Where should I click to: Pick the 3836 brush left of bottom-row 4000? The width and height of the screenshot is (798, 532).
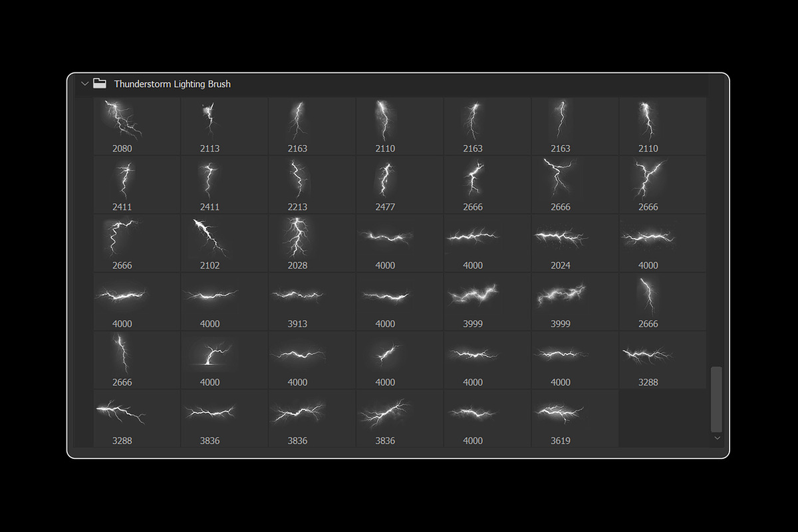400,419
